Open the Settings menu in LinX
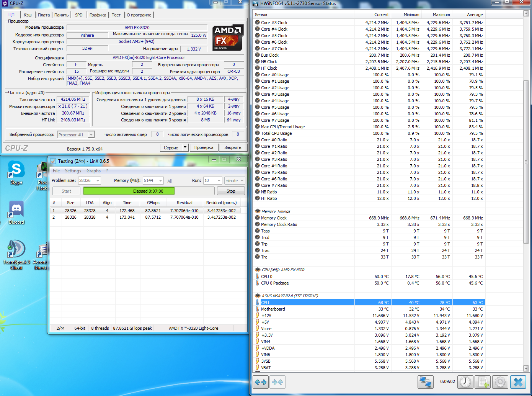 point(73,171)
